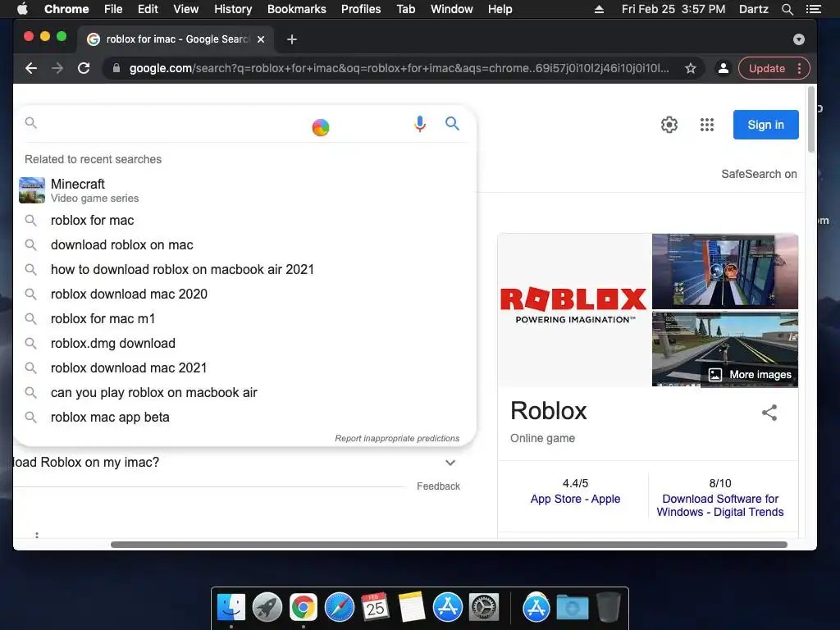
Task: Click the Chrome back arrow button
Action: point(31,68)
